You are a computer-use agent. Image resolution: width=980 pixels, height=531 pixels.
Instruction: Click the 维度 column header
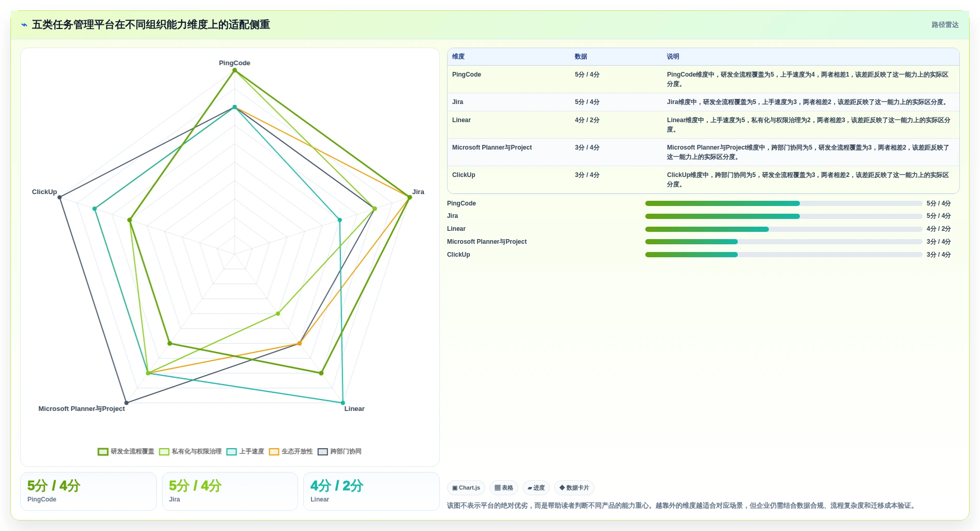click(x=458, y=56)
